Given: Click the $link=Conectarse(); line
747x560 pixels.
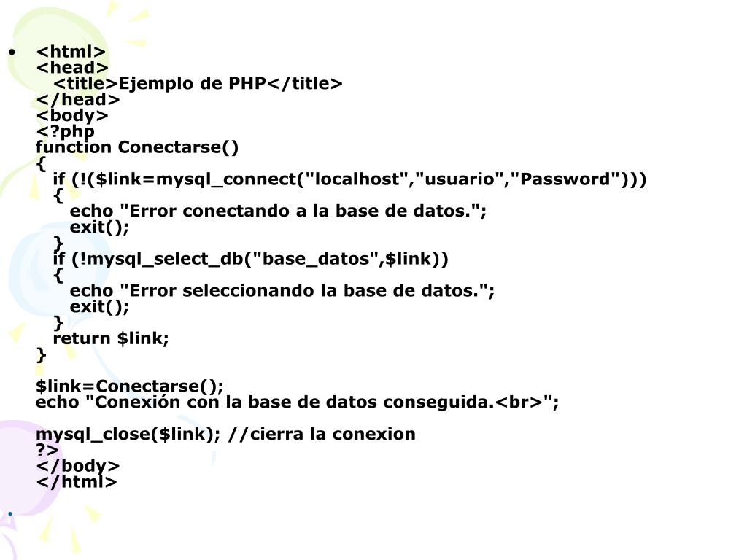Looking at the screenshot, I should tap(130, 386).
